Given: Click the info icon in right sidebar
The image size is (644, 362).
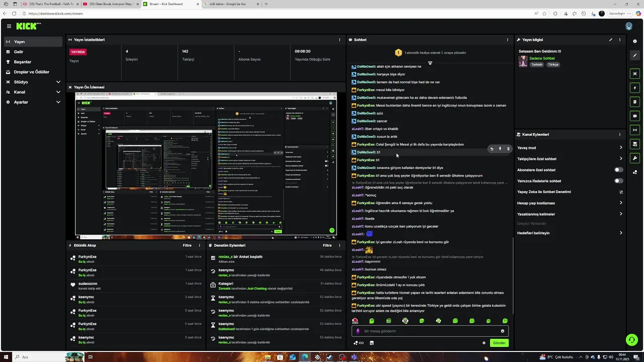Looking at the screenshot, I should 635,41.
